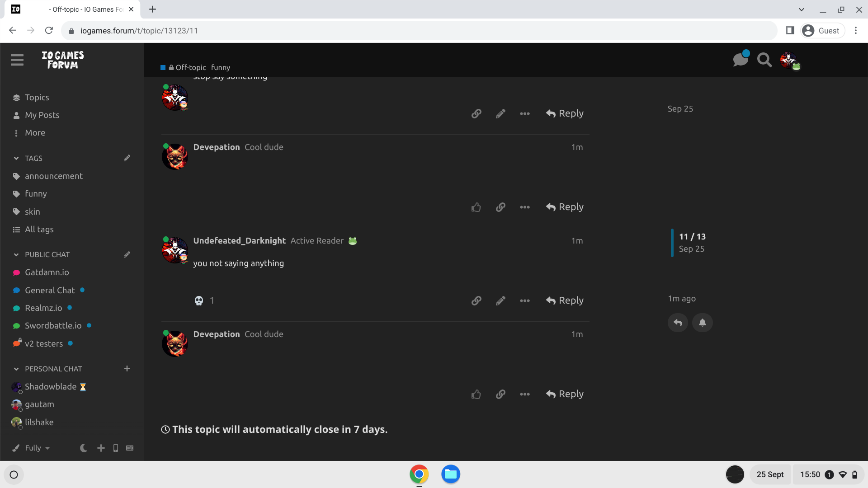This screenshot has width=868, height=488.
Task: Open notification bell in timeline panel
Action: click(x=702, y=323)
